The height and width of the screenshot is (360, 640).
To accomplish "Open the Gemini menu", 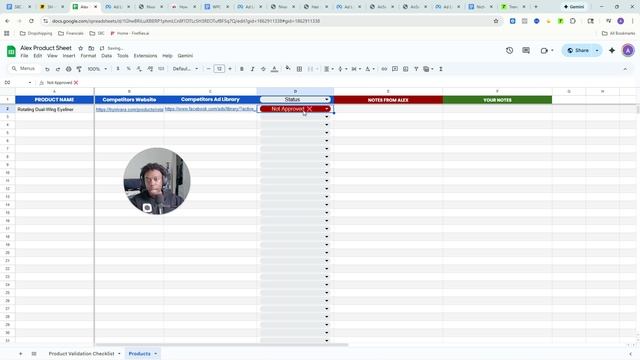I will [x=185, y=56].
